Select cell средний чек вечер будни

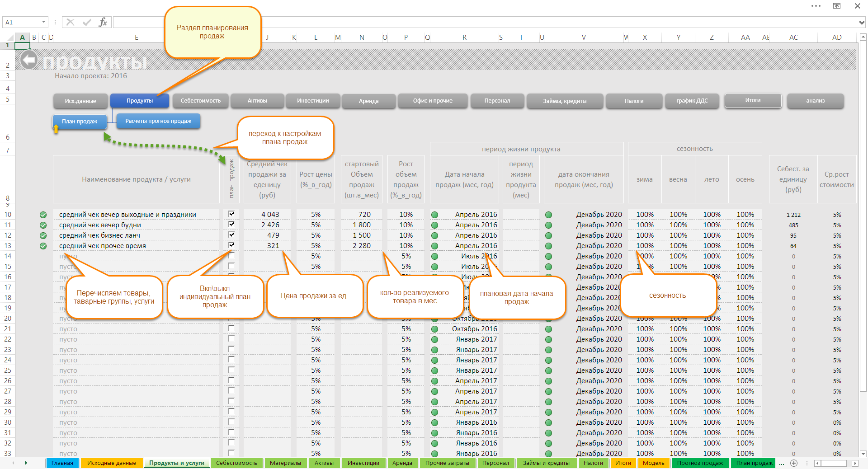coord(136,225)
